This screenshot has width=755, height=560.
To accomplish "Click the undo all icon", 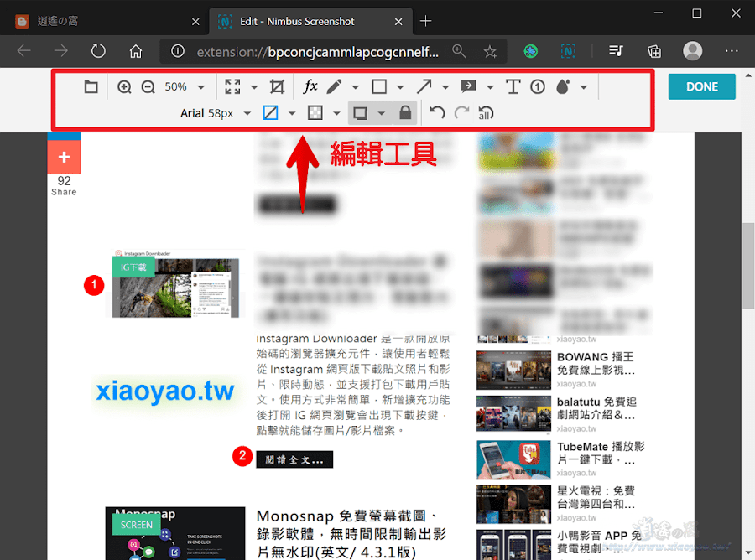I will click(x=486, y=113).
